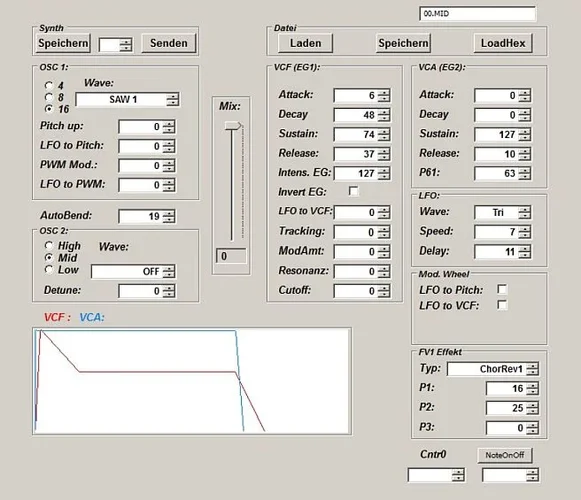581x500 pixels.
Task: Click the Cntr0 left spinner field
Action: (436, 475)
